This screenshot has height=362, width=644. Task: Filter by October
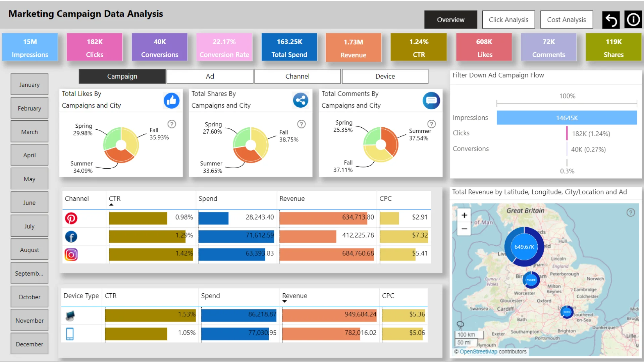pos(30,297)
